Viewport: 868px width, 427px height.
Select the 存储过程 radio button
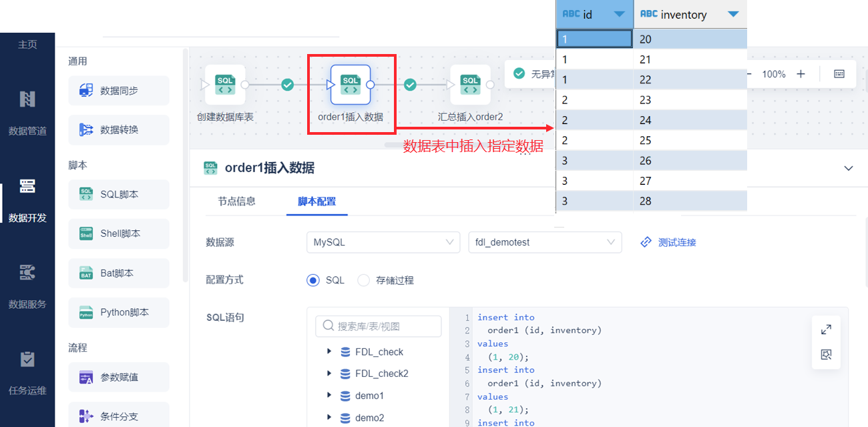364,280
